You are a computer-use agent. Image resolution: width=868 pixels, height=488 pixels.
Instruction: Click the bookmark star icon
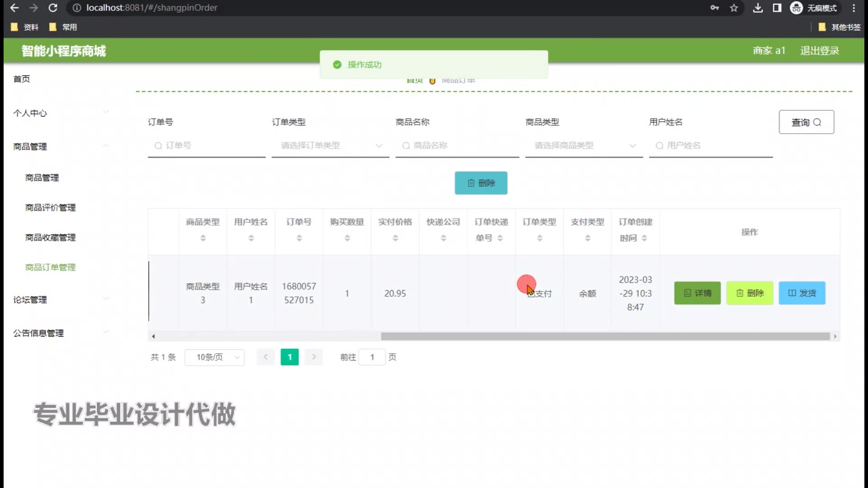tap(734, 8)
